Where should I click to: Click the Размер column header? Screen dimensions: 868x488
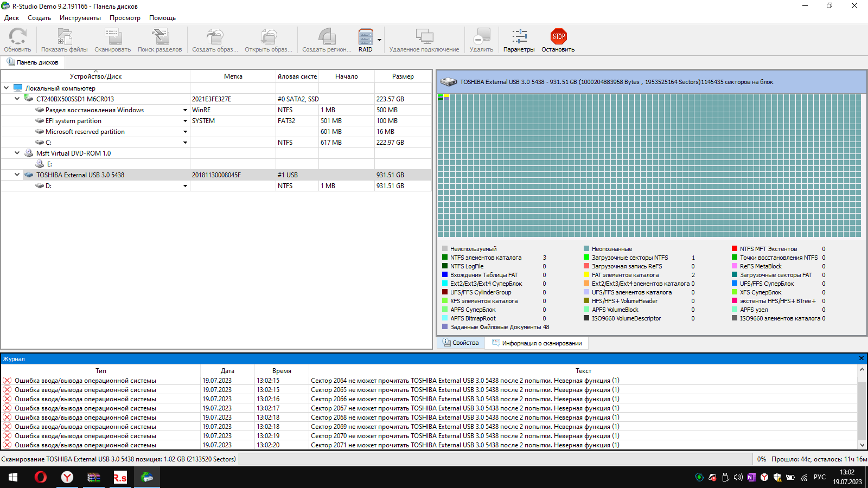403,76
